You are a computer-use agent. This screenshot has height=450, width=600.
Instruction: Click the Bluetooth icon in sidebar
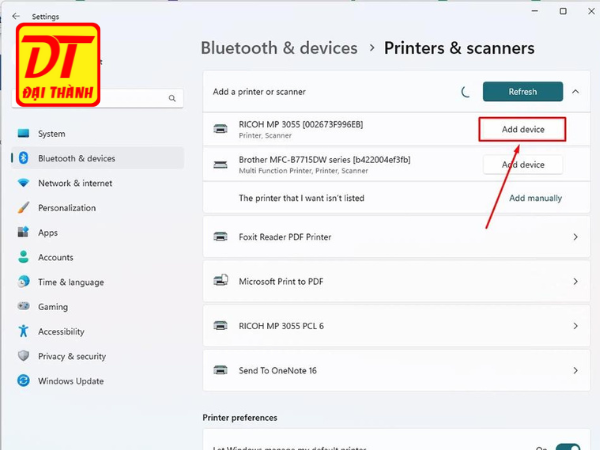click(x=24, y=158)
